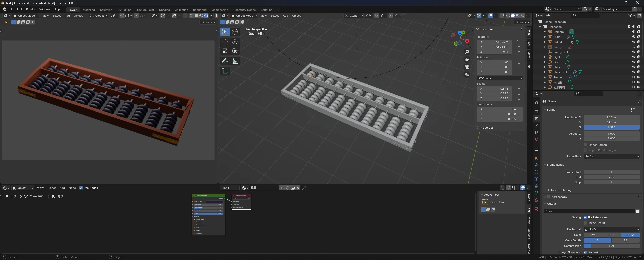This screenshot has width=644, height=260.
Task: Open the Physics properties tab icon
Action: point(536,179)
